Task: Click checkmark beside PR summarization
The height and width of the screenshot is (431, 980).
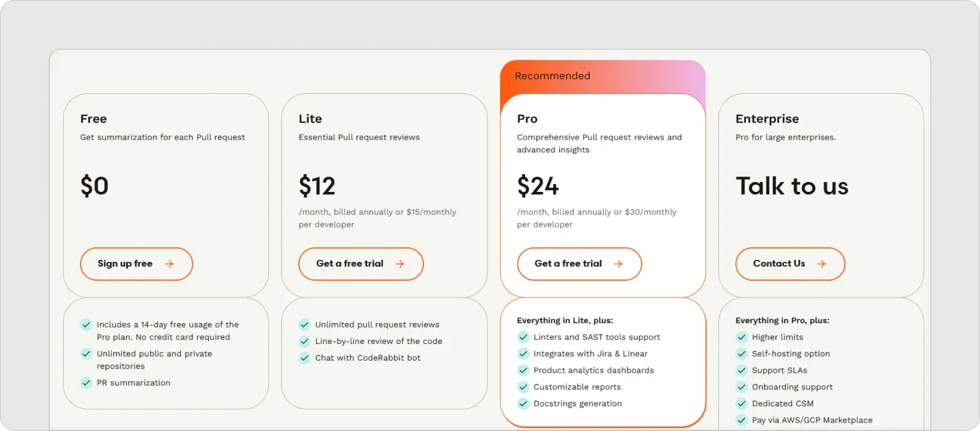Action: 86,383
